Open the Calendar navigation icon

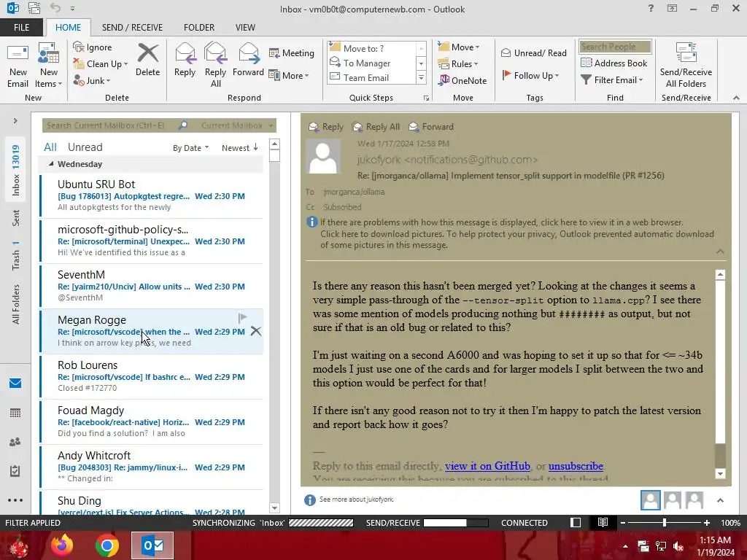point(15,413)
